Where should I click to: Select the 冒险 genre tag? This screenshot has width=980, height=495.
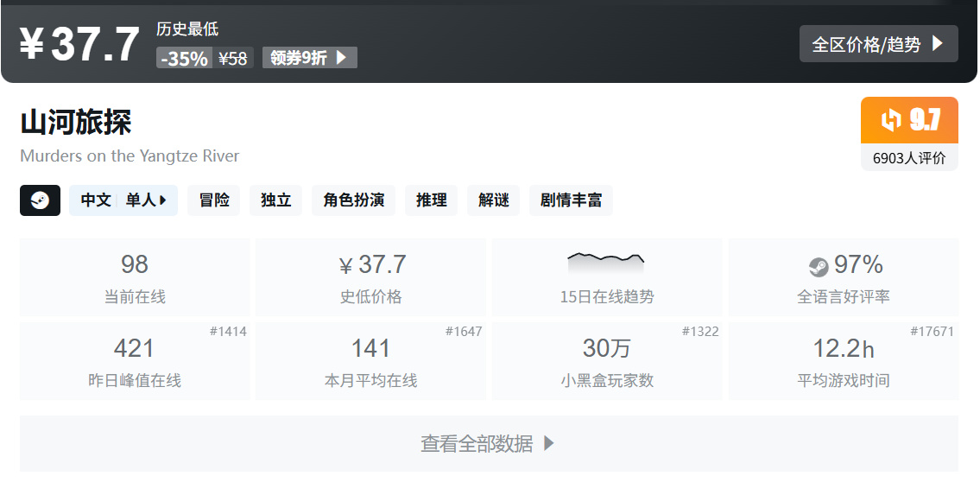[214, 200]
